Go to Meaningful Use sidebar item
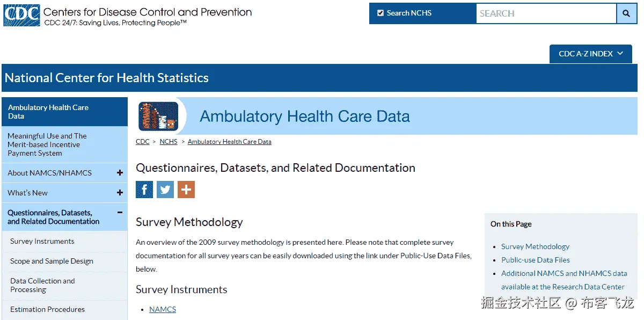Screen dimensions: 644x320 point(47,144)
